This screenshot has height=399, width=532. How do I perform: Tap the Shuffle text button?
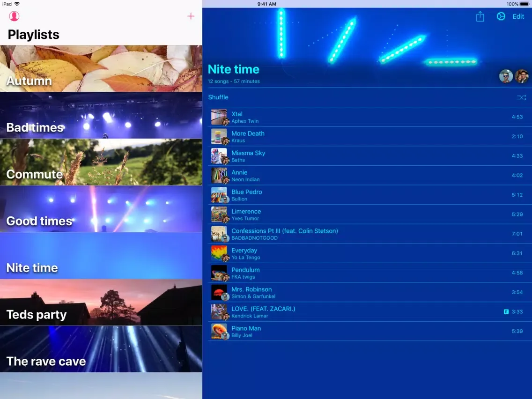click(218, 97)
